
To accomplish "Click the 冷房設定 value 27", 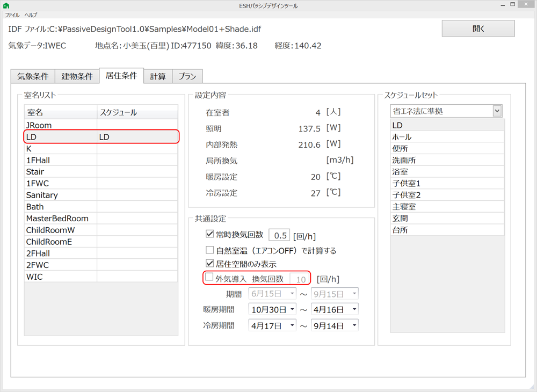I will [x=315, y=193].
